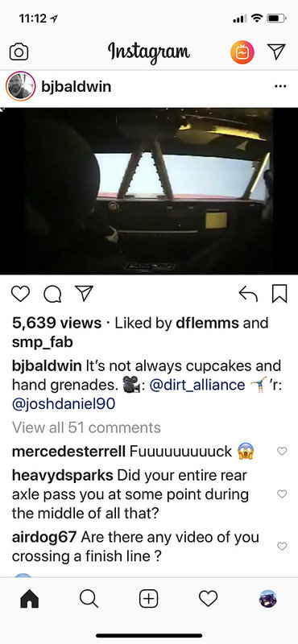Open direct messages paper plane in header
The width and height of the screenshot is (298, 644).
(276, 52)
